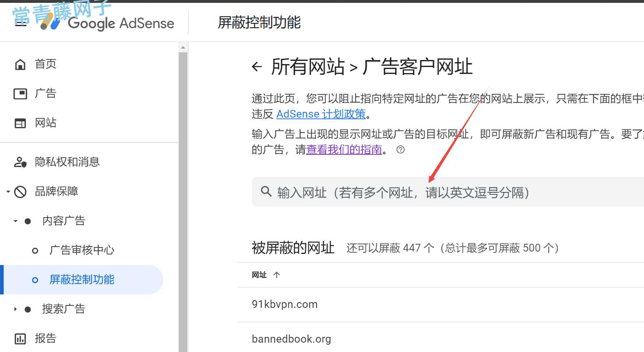
Task: Click the 所有网站 breadcrumb
Action: click(x=308, y=67)
